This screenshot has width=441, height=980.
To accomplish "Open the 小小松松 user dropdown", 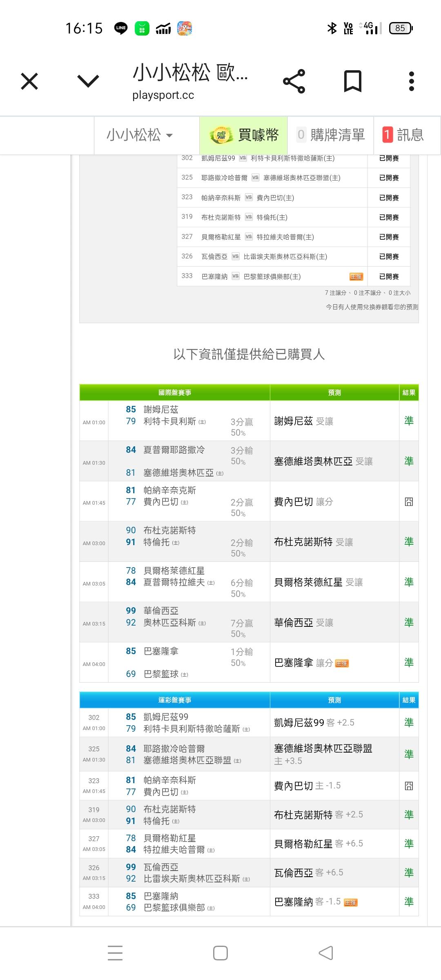I will pos(140,135).
